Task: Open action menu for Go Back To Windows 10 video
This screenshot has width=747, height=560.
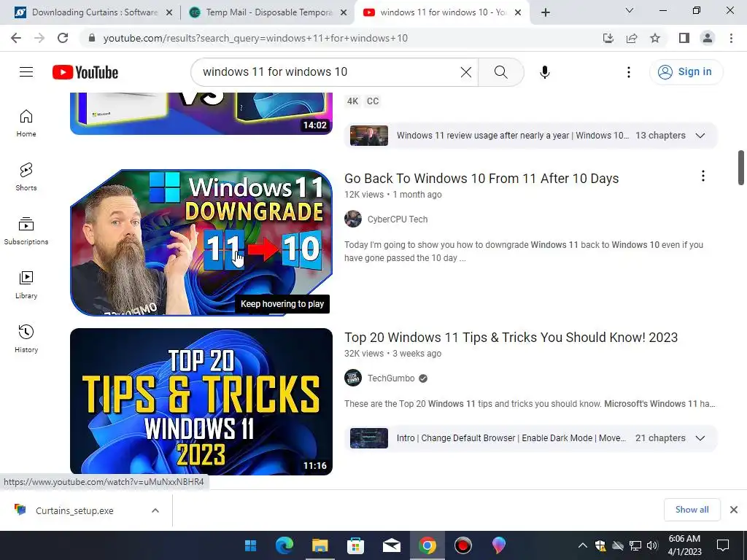Action: 703,176
